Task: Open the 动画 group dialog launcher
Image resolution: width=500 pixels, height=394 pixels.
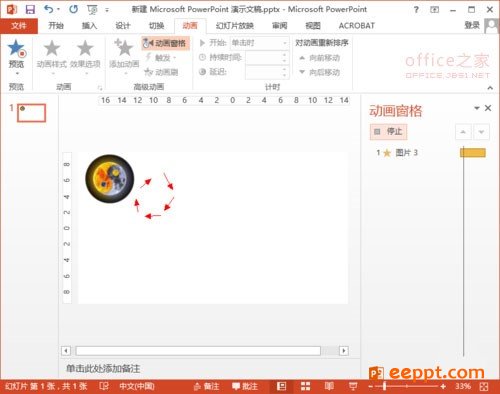Action: [x=100, y=88]
